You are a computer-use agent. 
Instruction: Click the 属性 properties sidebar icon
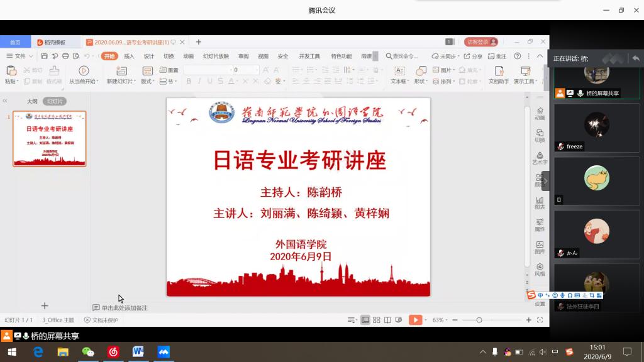click(x=540, y=224)
